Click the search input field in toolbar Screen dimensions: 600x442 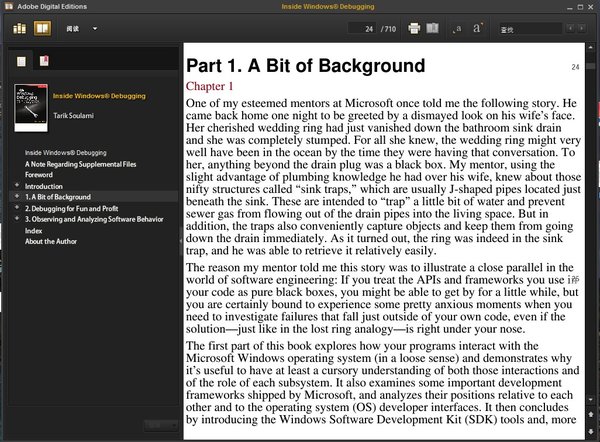531,29
